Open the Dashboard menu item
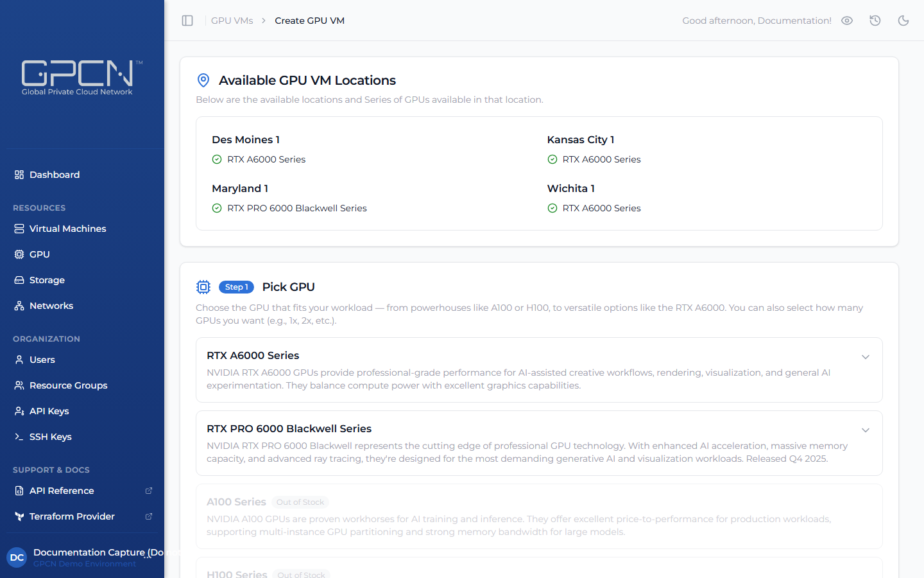 81,175
